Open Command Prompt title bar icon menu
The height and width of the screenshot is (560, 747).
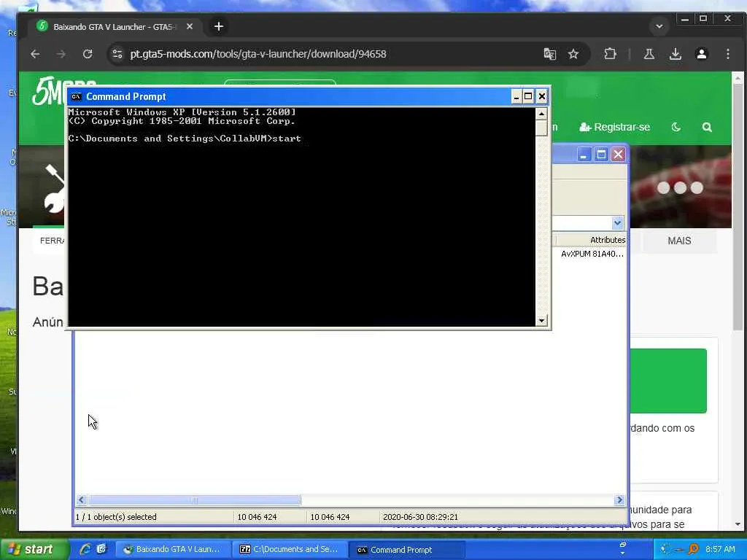[76, 97]
